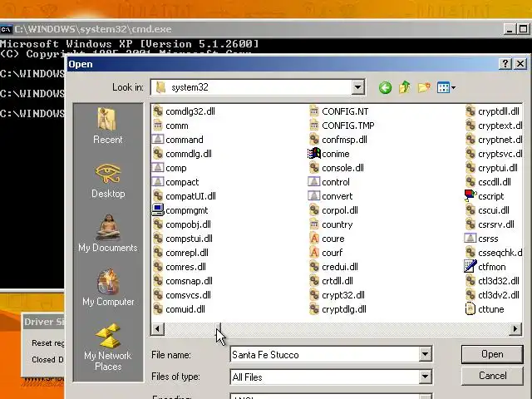The height and width of the screenshot is (399, 532).
Task: Select the ctfmon file icon
Action: click(470, 266)
